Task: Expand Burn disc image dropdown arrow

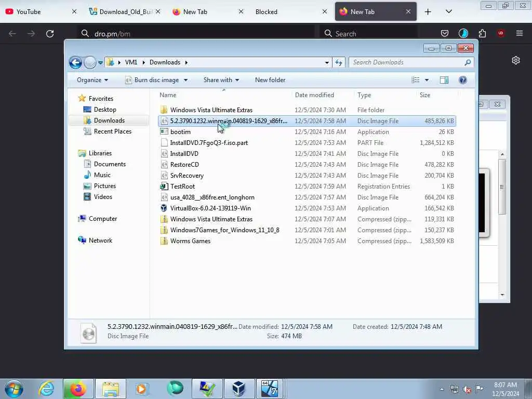Action: pos(185,80)
